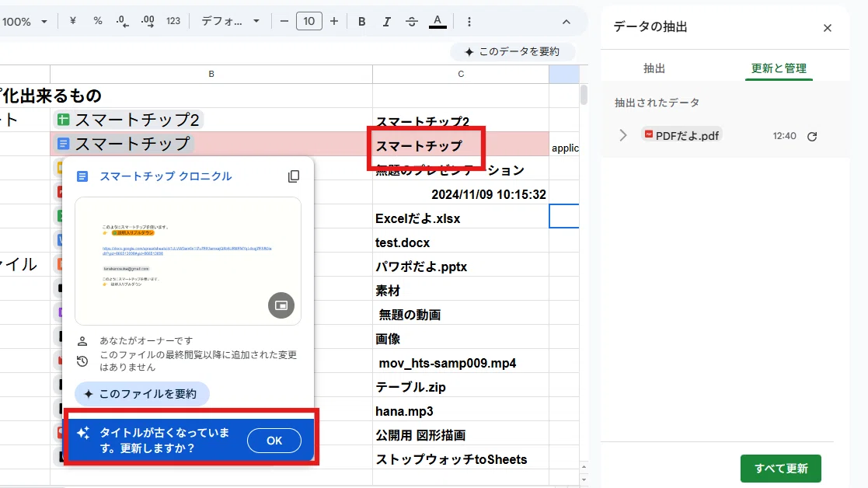Screen dimensions: 868x488
Task: Switch to the 抽出 tab
Action: tap(654, 68)
